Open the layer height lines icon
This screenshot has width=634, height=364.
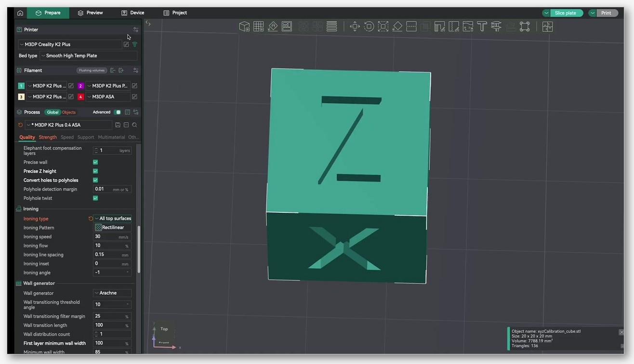331,26
